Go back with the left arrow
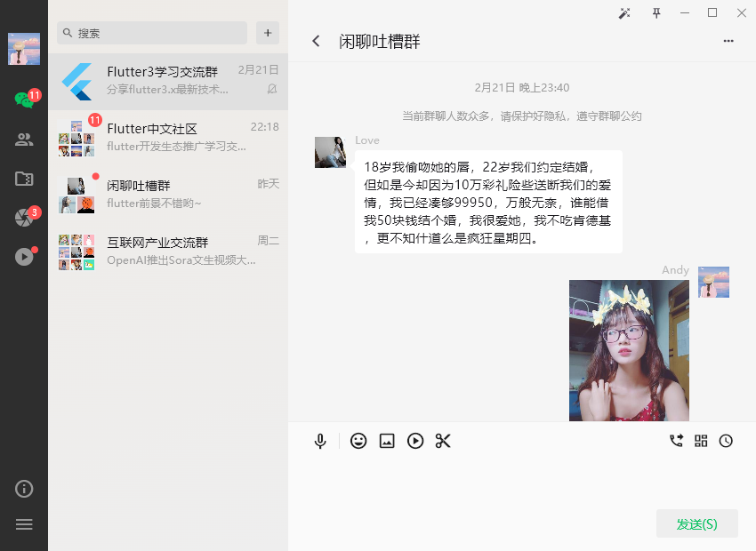The height and width of the screenshot is (551, 756). click(x=316, y=41)
